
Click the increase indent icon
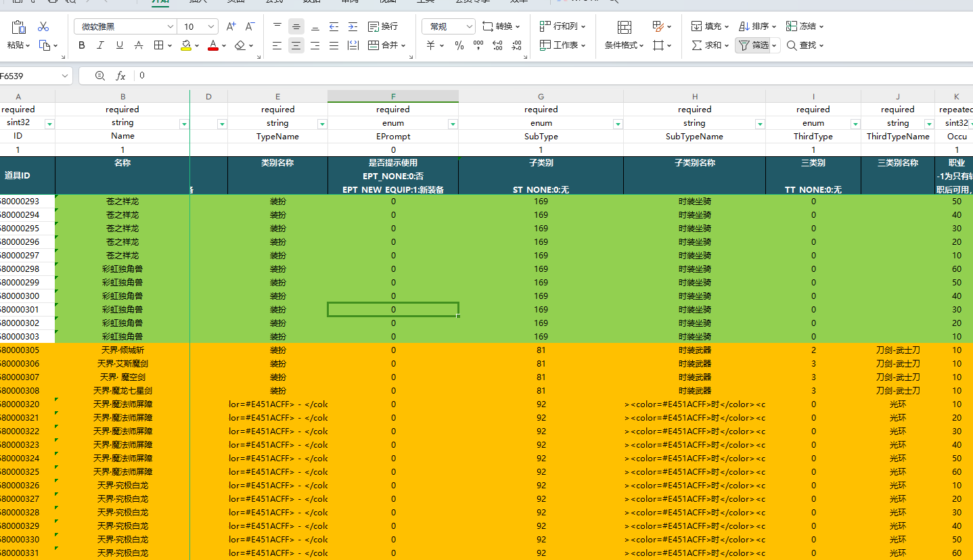[x=353, y=26]
